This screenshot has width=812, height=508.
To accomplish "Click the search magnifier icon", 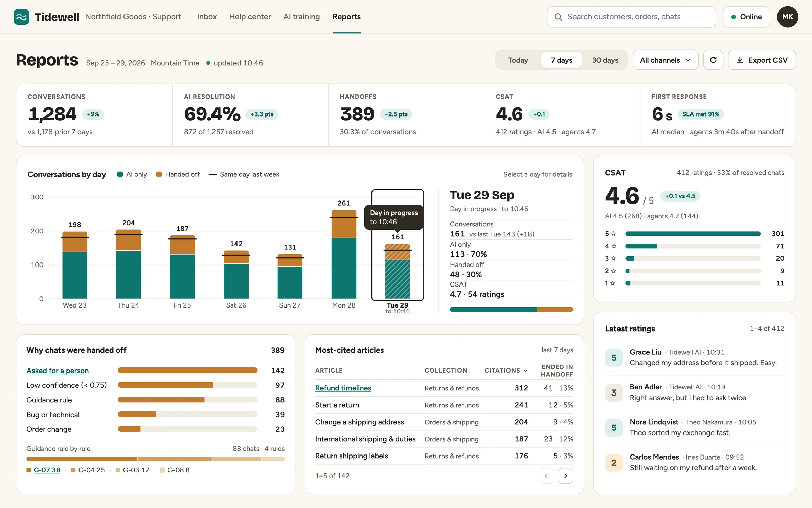I will point(558,17).
